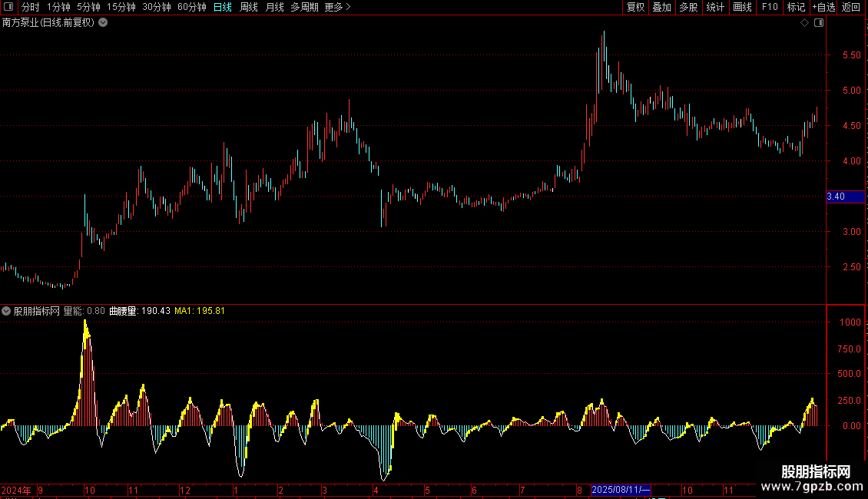This screenshot has height=499, width=868.
Task: Click the 曲腰里: 190.43 indicator value
Action: tap(140, 311)
